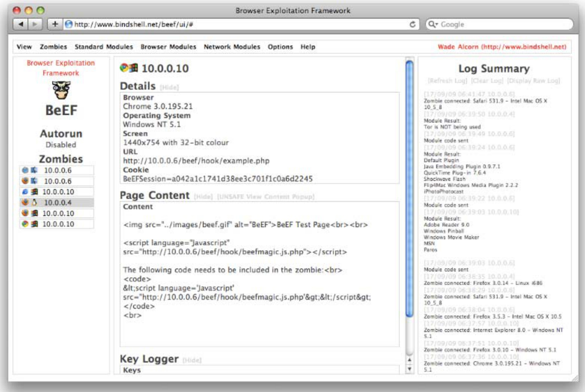Open the Help menu
Screen dimensions: 585x392
[x=308, y=47]
